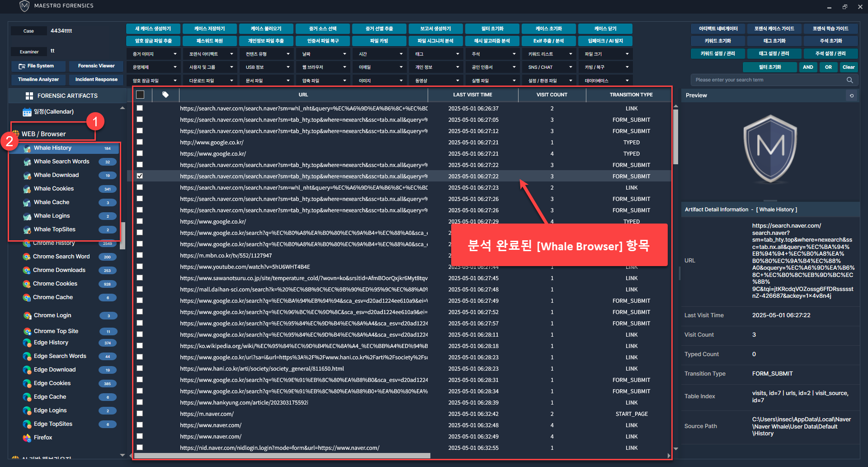Click the Whale Cookies icon

pyautogui.click(x=27, y=189)
